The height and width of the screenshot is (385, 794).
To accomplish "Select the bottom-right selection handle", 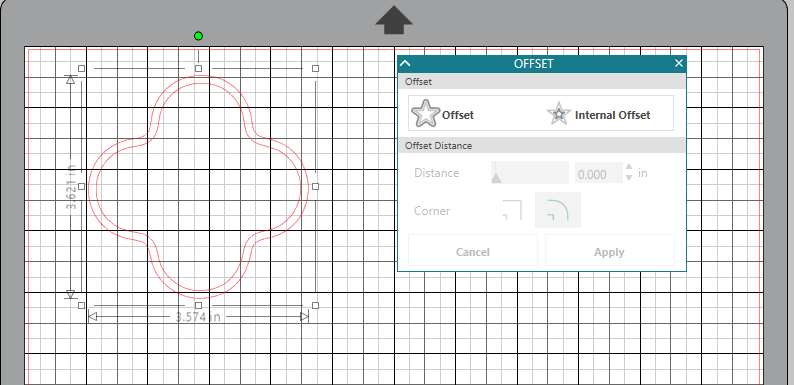I will 315,305.
